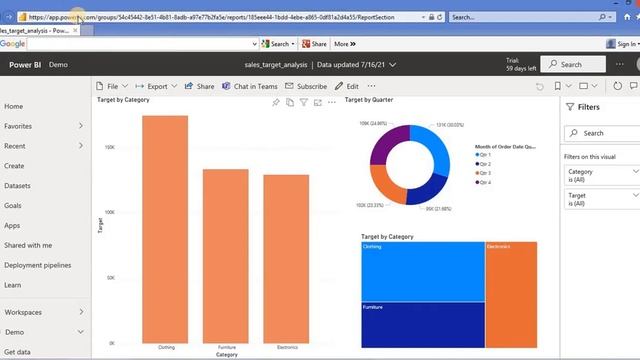Select the Clothing bar in bar chart
Screen dimensions: 640x360
point(165,229)
